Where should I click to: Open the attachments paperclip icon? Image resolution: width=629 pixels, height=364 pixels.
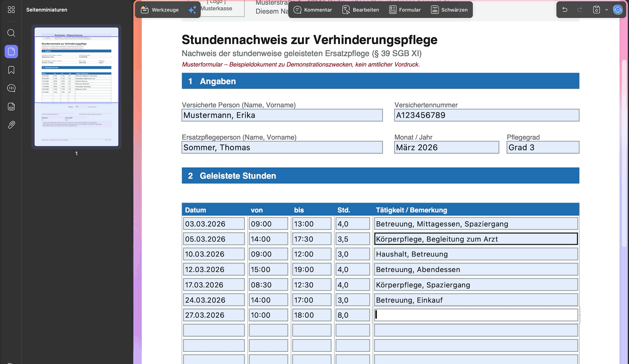point(11,125)
